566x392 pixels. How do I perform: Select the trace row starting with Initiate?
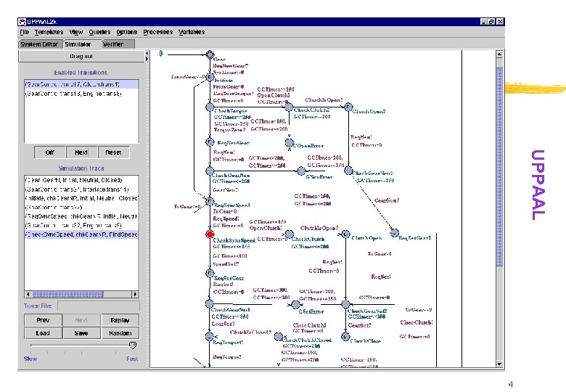pos(81,198)
